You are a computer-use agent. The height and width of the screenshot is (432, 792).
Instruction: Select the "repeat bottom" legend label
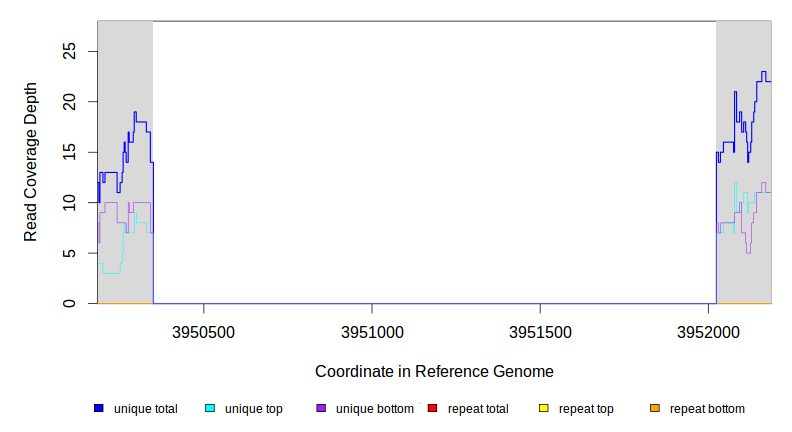click(707, 409)
